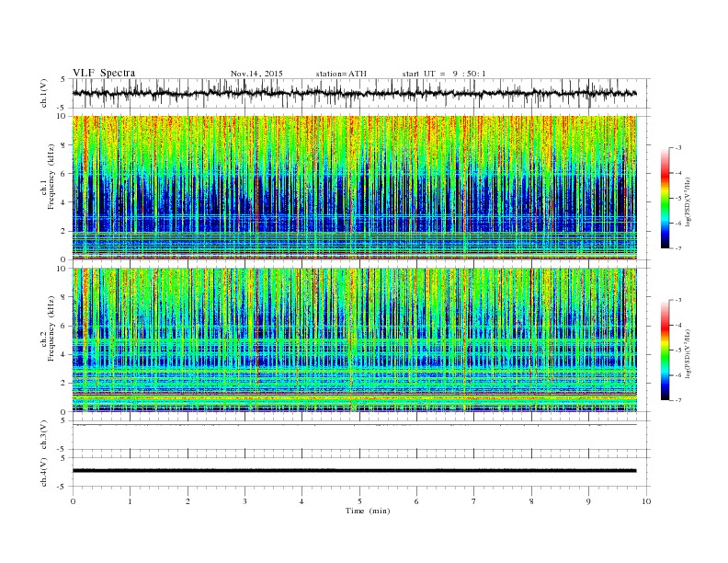Image resolution: width=728 pixels, height=563 pixels.
Task: Click the ch.1 waveform trace panel
Action: 360,93
